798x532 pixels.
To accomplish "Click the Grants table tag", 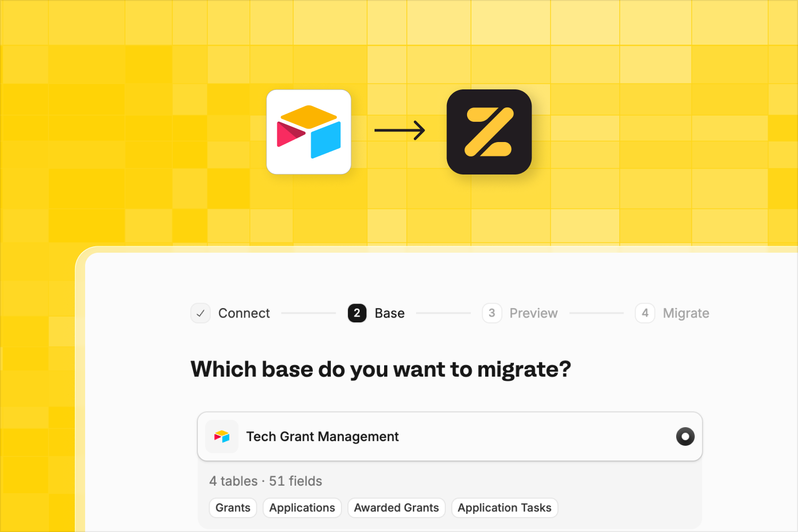I will tap(233, 508).
